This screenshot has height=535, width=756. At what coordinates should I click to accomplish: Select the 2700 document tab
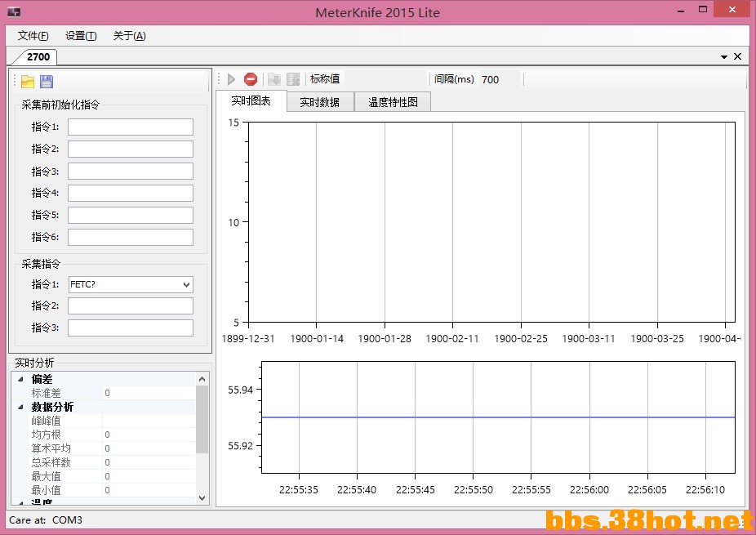(36, 57)
